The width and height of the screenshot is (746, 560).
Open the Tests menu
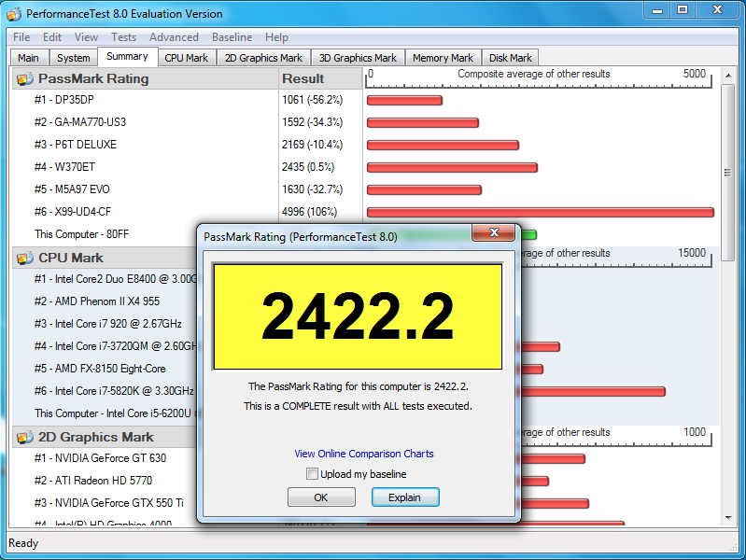[x=123, y=37]
